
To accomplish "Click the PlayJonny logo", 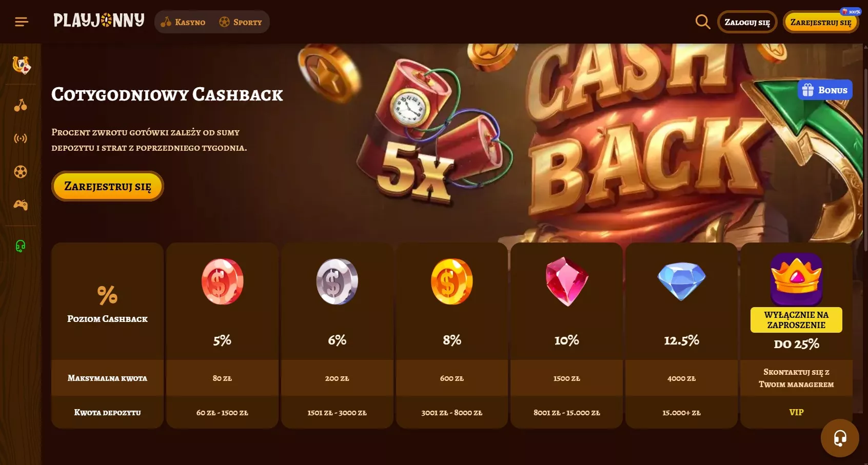I will [x=99, y=21].
